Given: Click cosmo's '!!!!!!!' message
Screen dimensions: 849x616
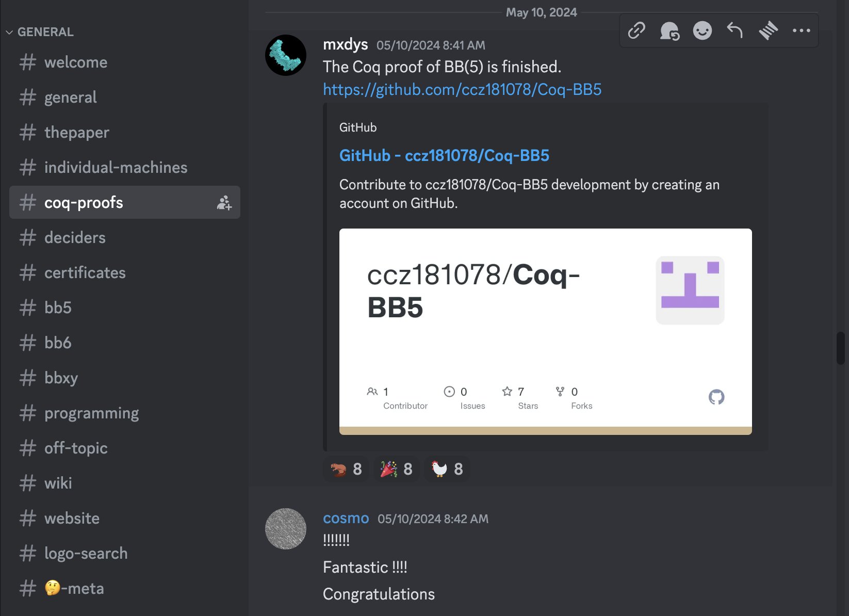Looking at the screenshot, I should pyautogui.click(x=336, y=540).
